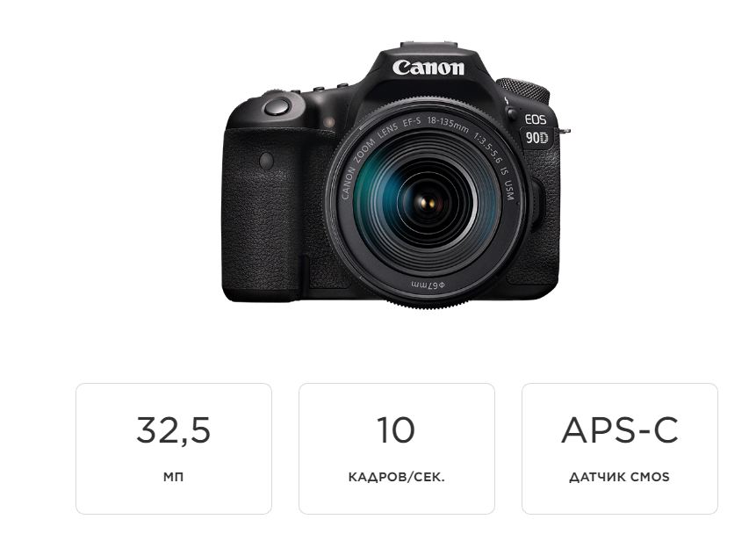
Task: Click the large number 10
Action: click(x=396, y=430)
